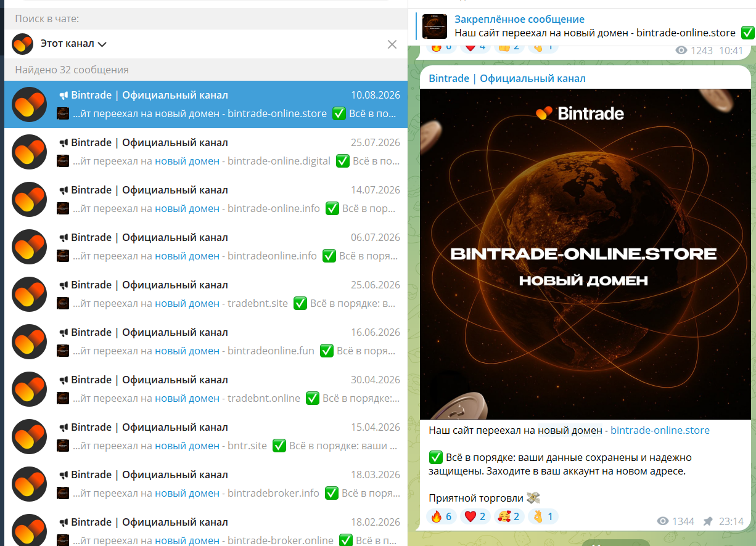Close the chat search panel
This screenshot has height=546, width=756.
[x=392, y=44]
